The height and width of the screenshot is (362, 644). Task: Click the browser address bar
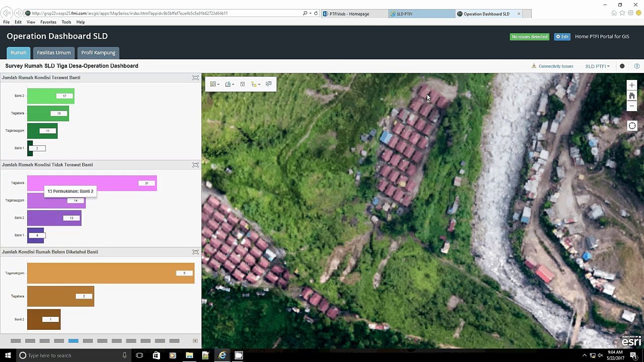point(164,13)
